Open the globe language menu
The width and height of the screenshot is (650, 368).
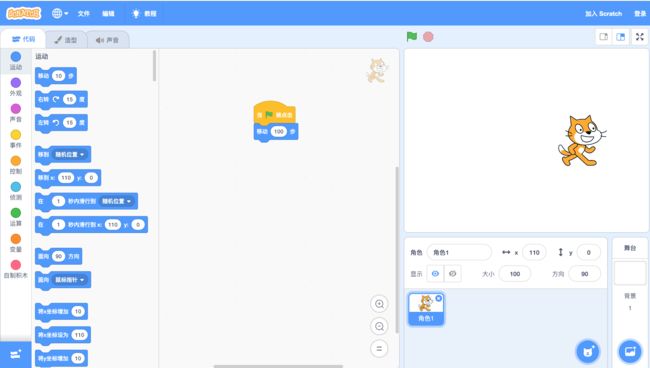(60, 13)
